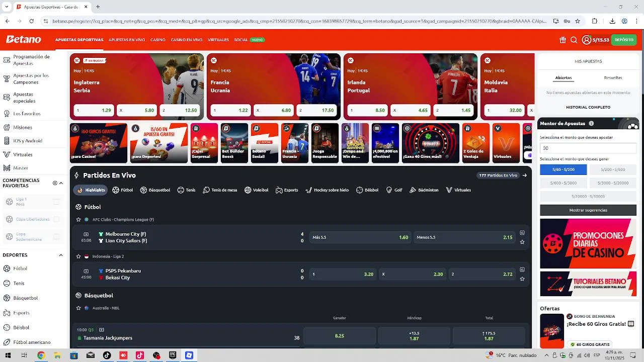Viewport: 644px width, 362px height.
Task: Open Chrome from Windows taskbar
Action: tap(41, 355)
